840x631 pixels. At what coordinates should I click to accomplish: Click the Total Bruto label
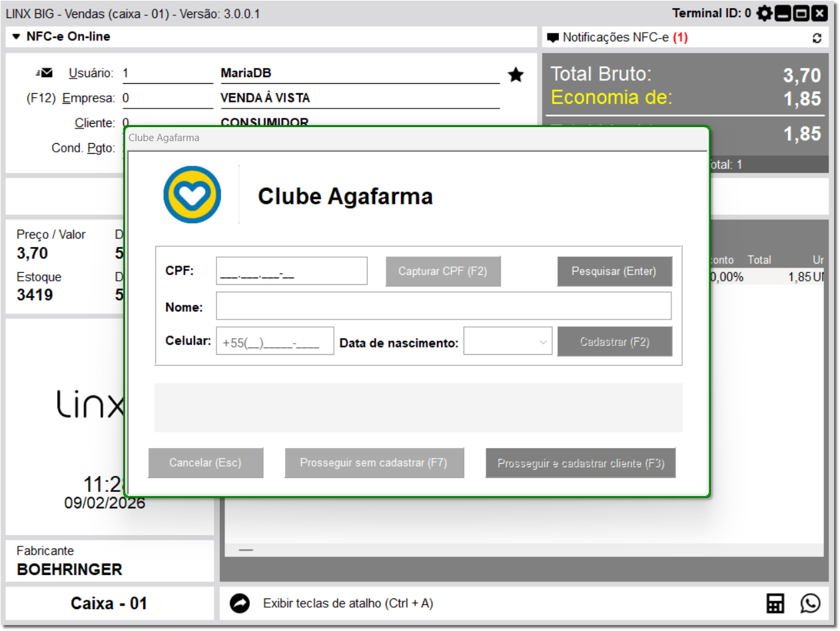pyautogui.click(x=601, y=74)
